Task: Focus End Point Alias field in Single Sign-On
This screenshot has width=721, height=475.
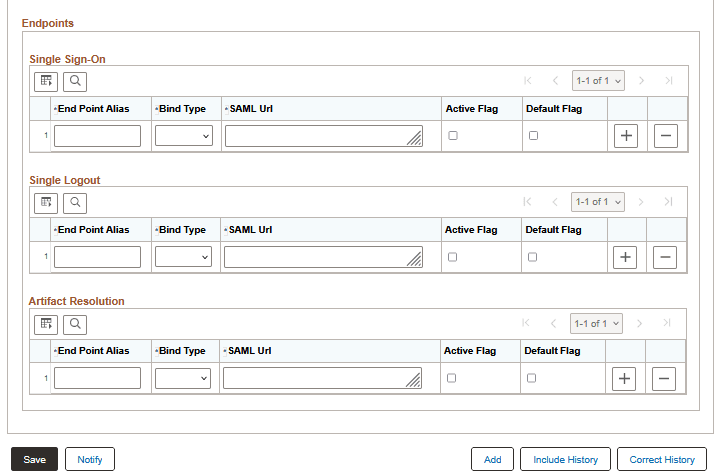Action: [97, 136]
